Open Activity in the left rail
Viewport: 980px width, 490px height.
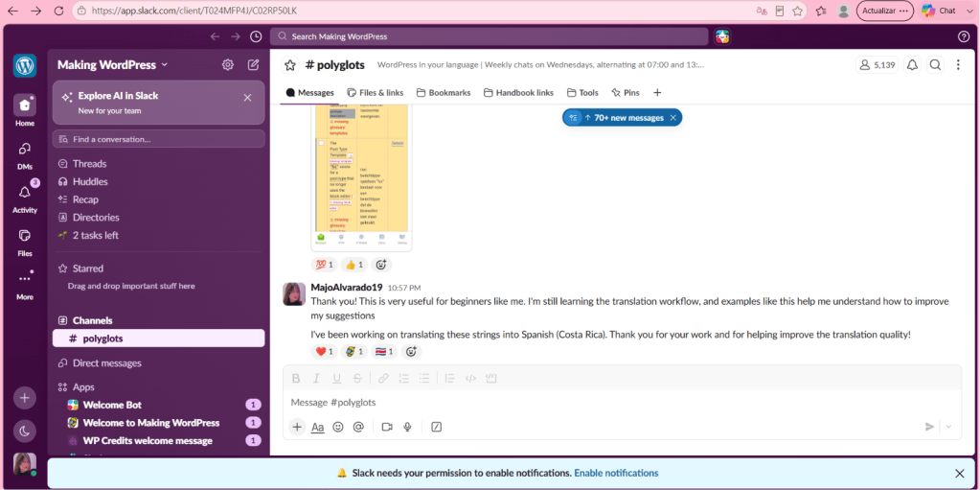pyautogui.click(x=25, y=198)
